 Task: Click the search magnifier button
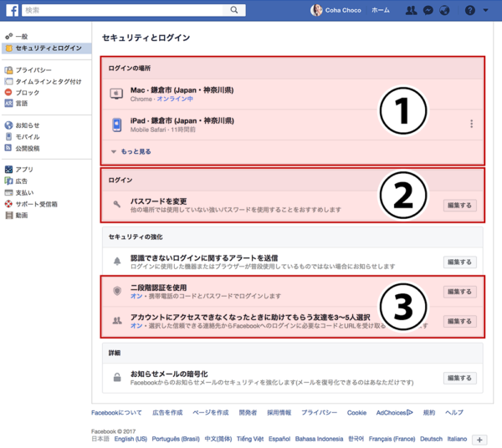tap(234, 10)
